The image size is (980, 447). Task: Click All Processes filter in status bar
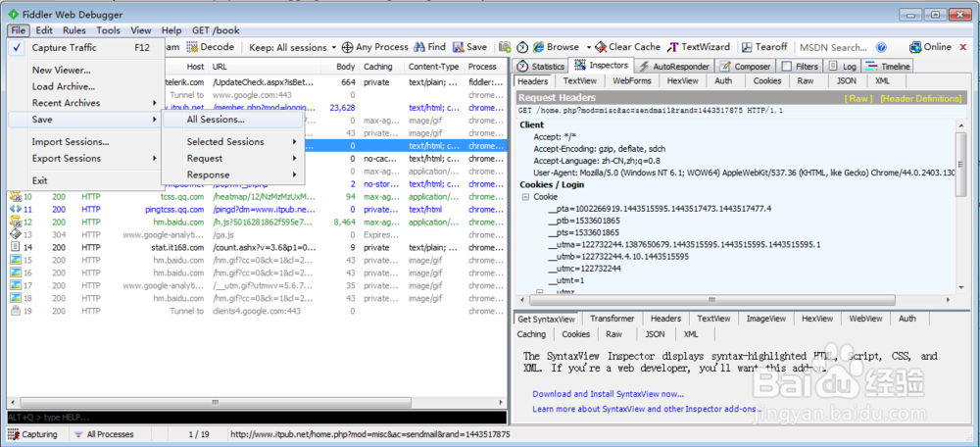tap(103, 434)
